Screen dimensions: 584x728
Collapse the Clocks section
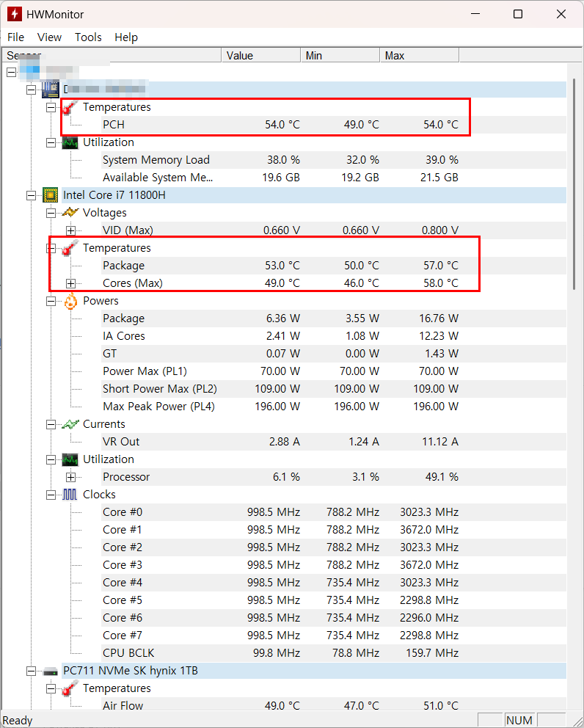tap(51, 495)
